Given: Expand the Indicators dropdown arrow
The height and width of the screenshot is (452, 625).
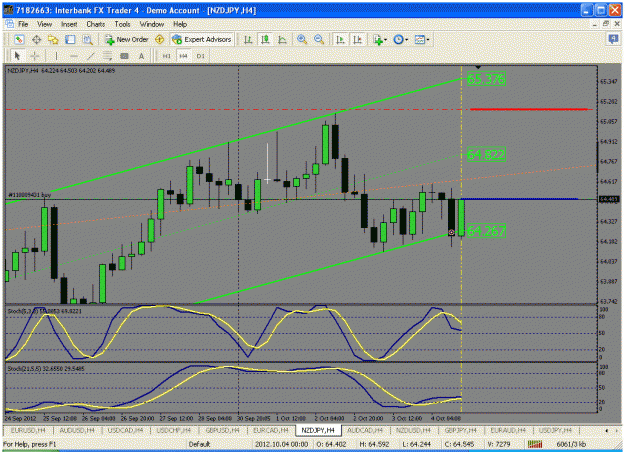Looking at the screenshot, I should pos(385,40).
